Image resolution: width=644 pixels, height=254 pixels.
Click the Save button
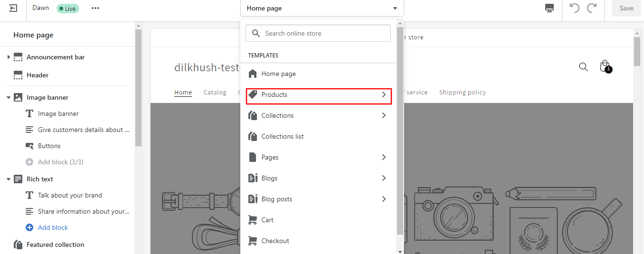[626, 8]
